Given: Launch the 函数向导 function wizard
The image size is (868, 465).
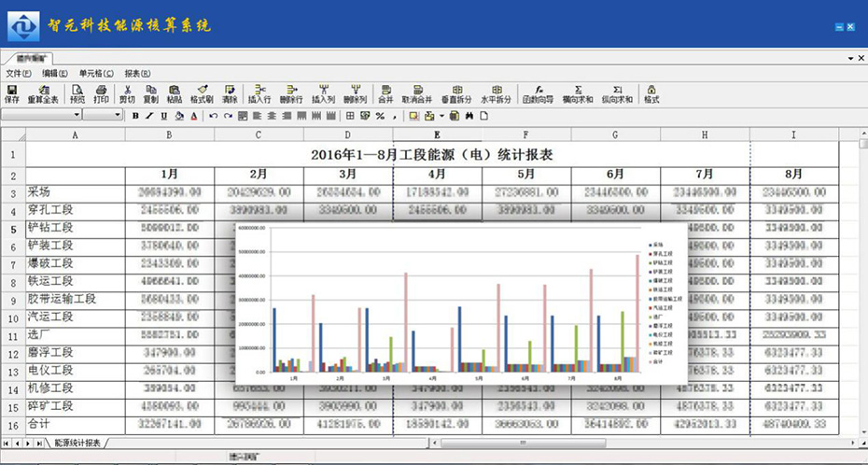Looking at the screenshot, I should point(538,93).
